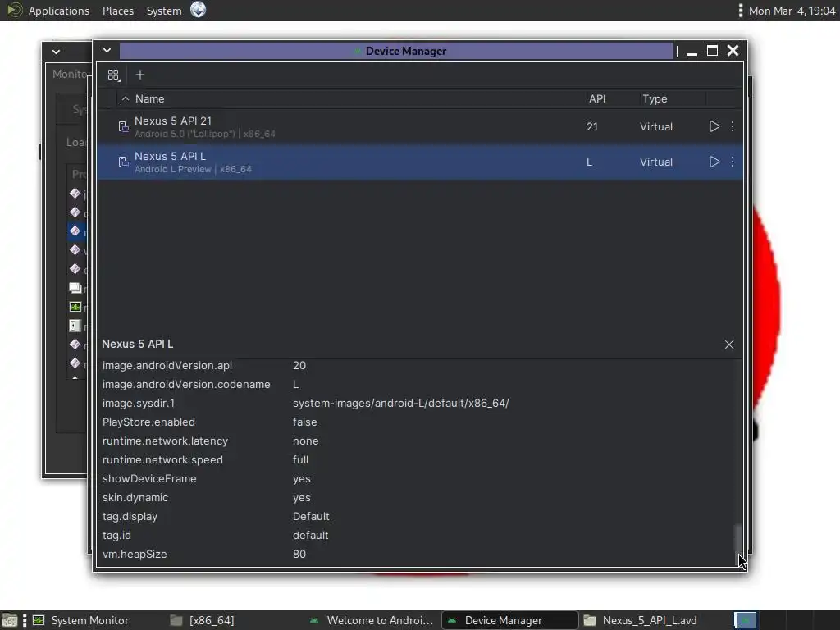The width and height of the screenshot is (840, 630).
Task: Open more actions for Nexus 5 API 21
Action: tap(733, 126)
